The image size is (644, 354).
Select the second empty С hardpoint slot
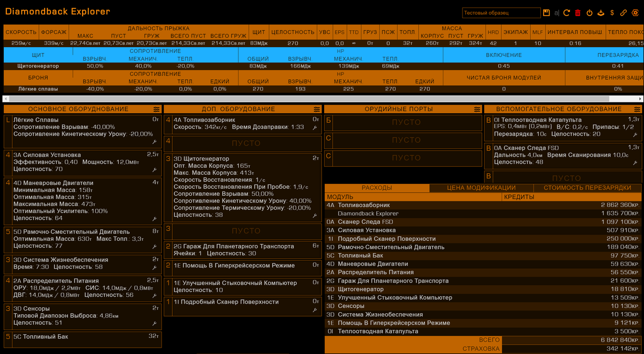tap(402, 158)
